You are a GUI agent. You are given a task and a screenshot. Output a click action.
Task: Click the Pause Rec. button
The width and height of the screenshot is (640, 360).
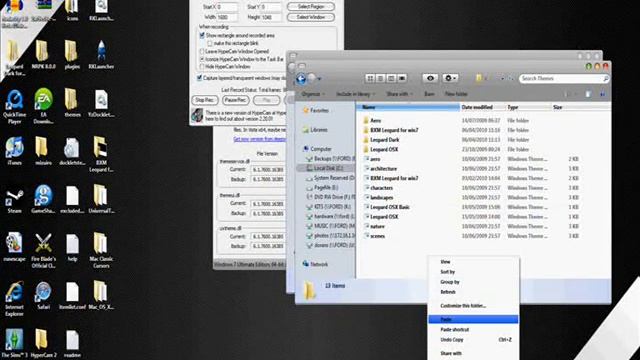coord(236,100)
